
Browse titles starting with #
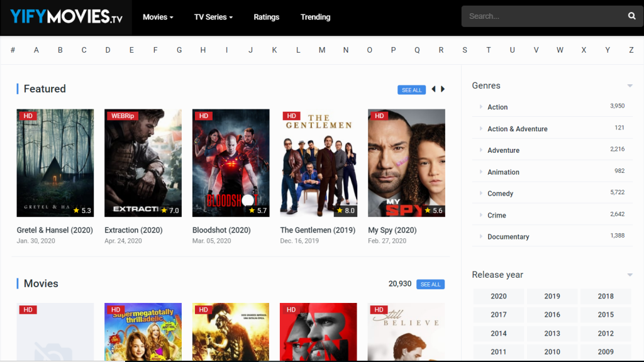pos(13,50)
